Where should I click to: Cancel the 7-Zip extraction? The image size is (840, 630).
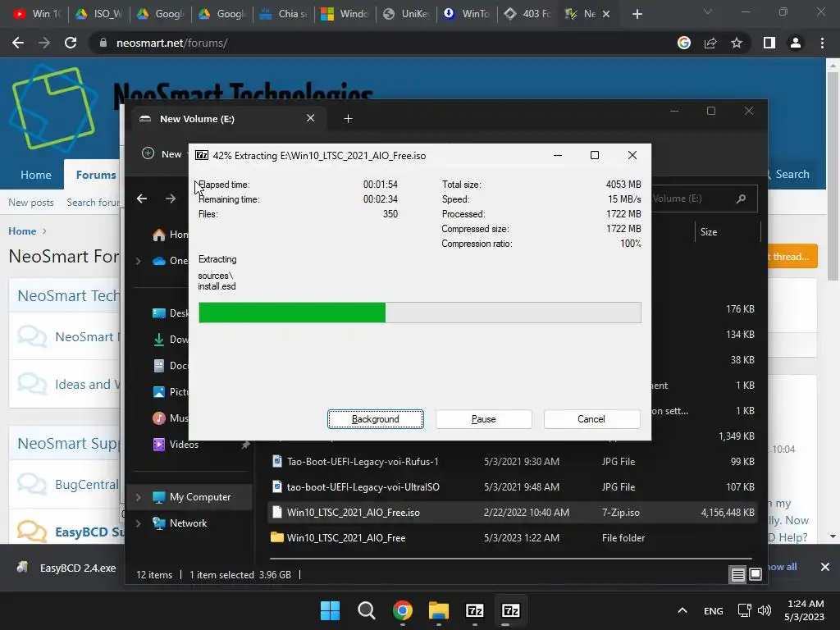(591, 419)
